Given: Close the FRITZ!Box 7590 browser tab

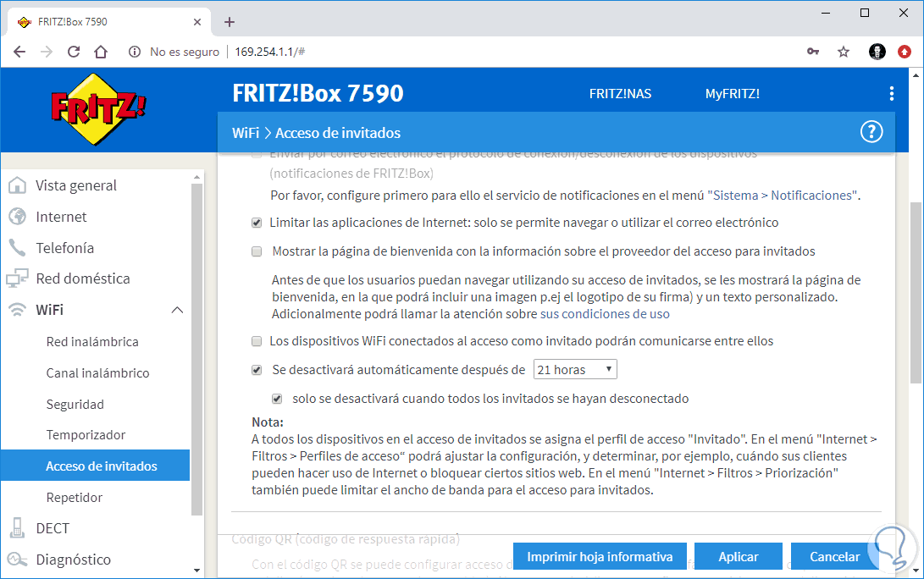Looking at the screenshot, I should point(197,22).
